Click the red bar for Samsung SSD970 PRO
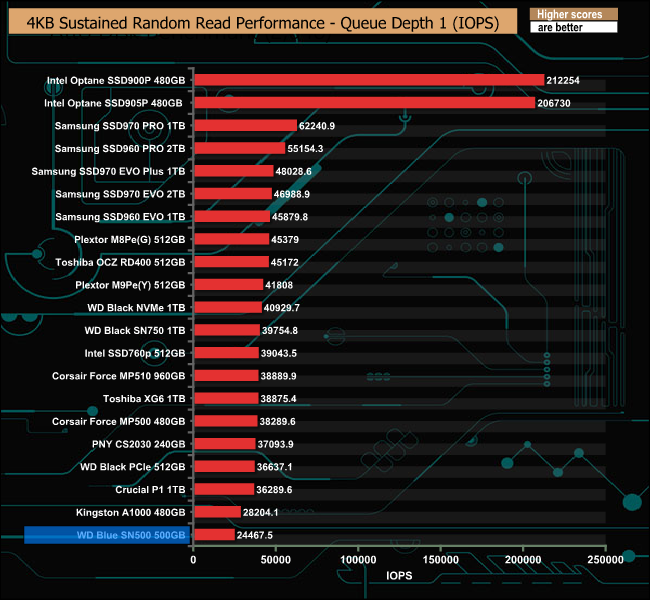Screen dimensions: 650x600 coord(245,126)
